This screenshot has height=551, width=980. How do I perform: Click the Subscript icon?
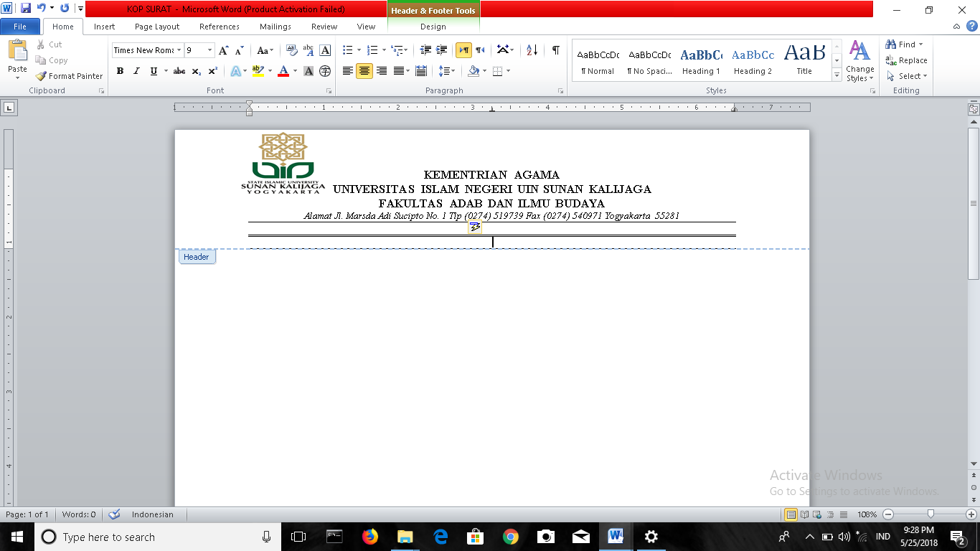[197, 71]
